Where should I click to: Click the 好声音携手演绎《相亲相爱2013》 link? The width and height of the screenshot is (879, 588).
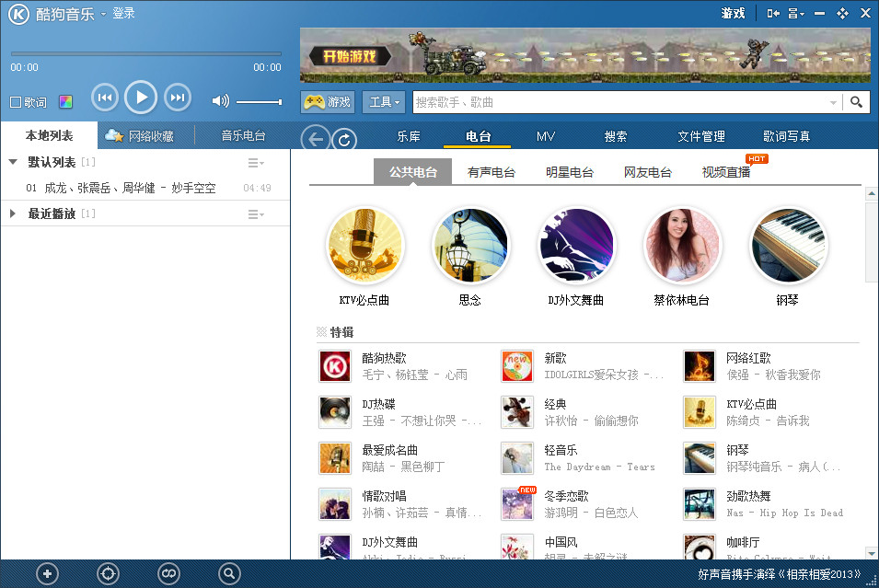point(779,574)
